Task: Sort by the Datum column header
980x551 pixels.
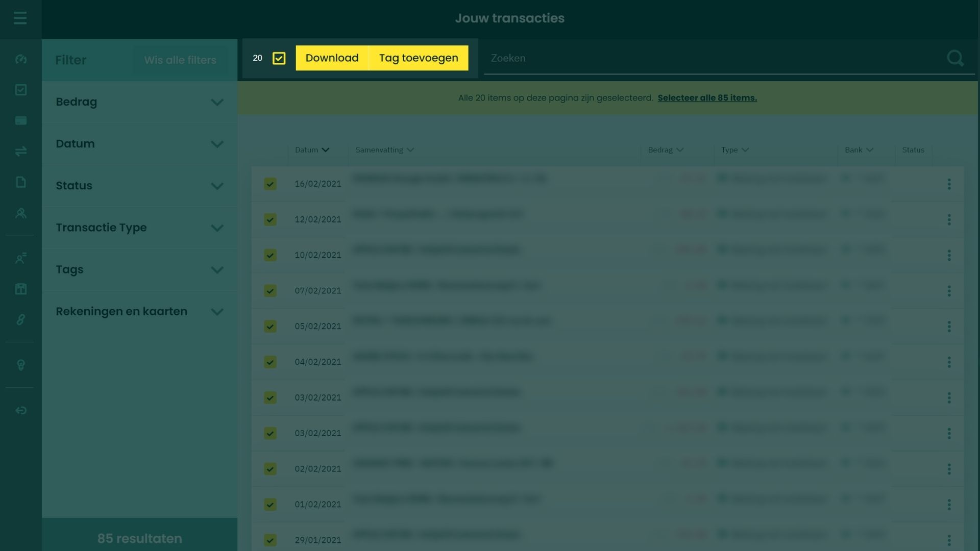Action: point(312,150)
